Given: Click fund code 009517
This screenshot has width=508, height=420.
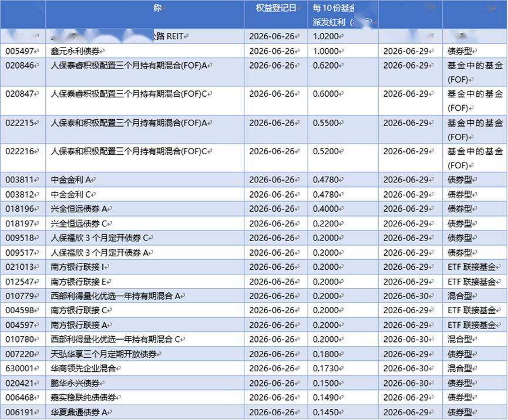Looking at the screenshot, I should 20,252.
